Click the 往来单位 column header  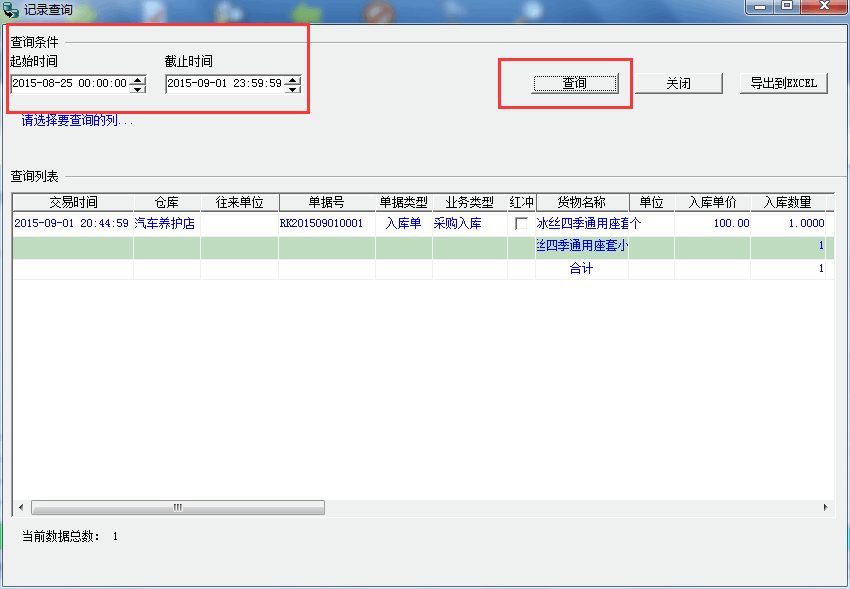240,203
